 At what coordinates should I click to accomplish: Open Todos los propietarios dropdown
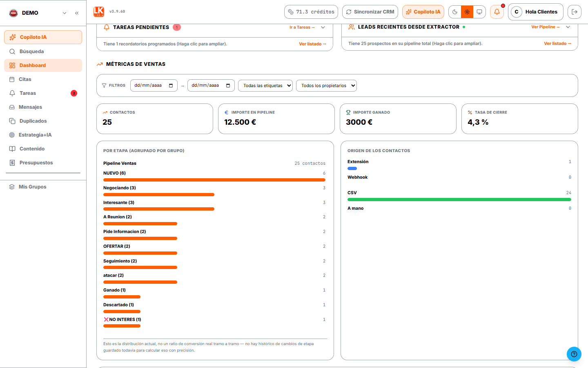point(326,85)
